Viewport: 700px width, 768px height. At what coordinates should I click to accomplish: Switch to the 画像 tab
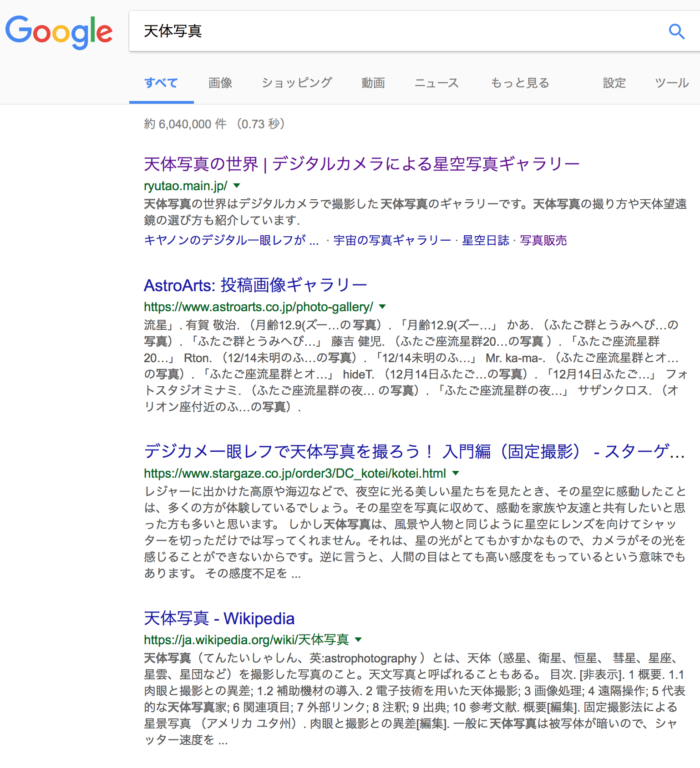click(220, 83)
